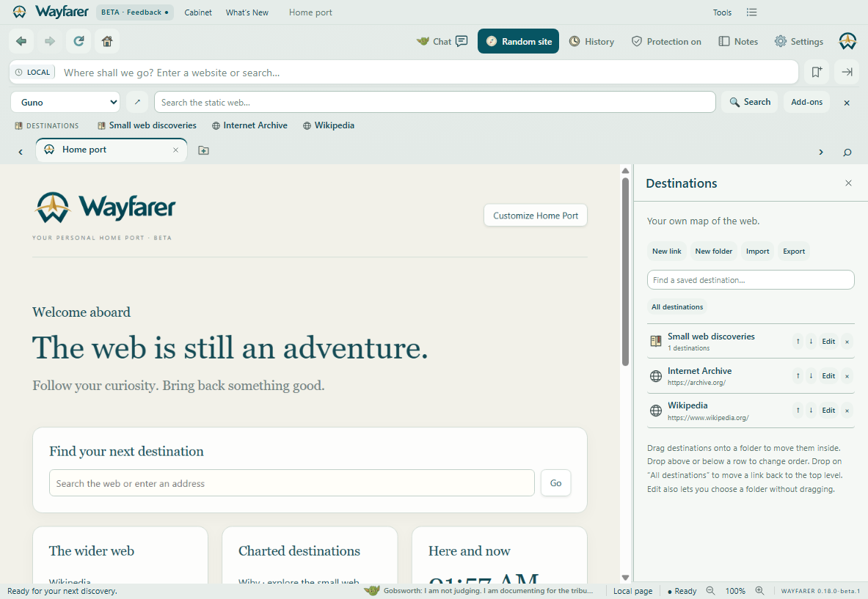Open the Guno search engine dropdown
This screenshot has width=868, height=599.
[x=65, y=103]
